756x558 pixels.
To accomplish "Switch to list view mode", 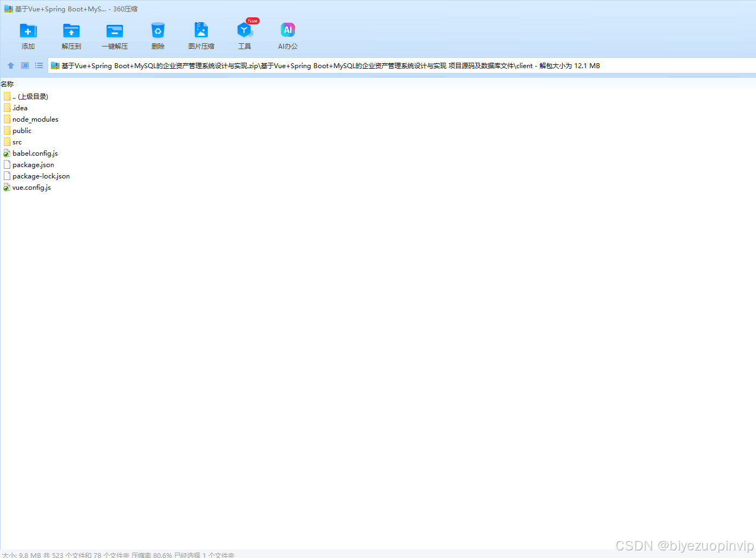I will point(39,65).
